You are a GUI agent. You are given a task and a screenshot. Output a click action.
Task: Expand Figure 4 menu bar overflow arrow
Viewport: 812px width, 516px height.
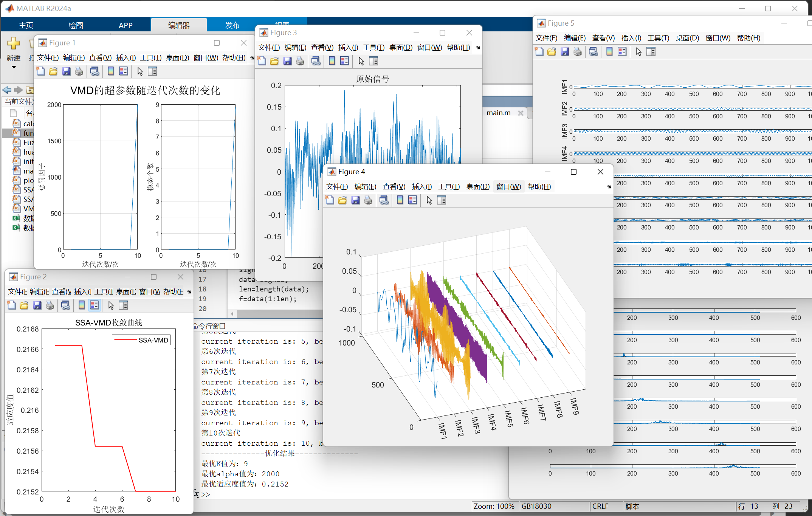(x=609, y=187)
